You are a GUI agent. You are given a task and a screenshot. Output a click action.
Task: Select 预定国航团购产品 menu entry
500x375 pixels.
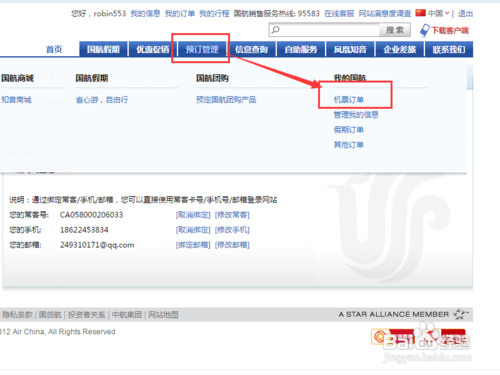pyautogui.click(x=226, y=100)
